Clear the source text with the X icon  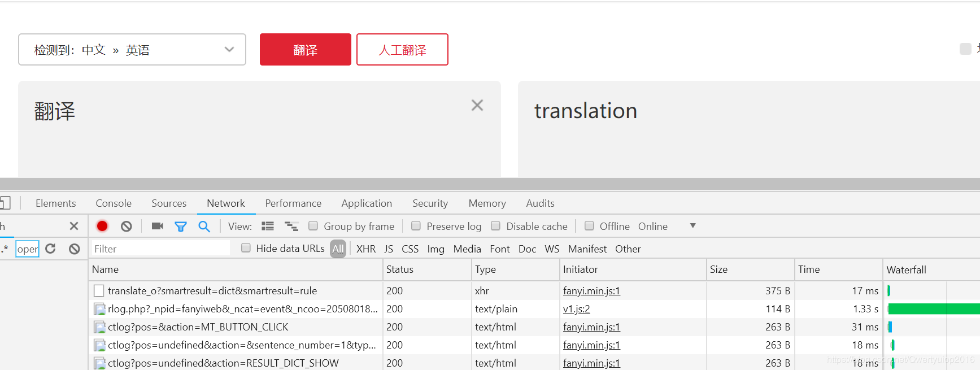pyautogui.click(x=477, y=105)
